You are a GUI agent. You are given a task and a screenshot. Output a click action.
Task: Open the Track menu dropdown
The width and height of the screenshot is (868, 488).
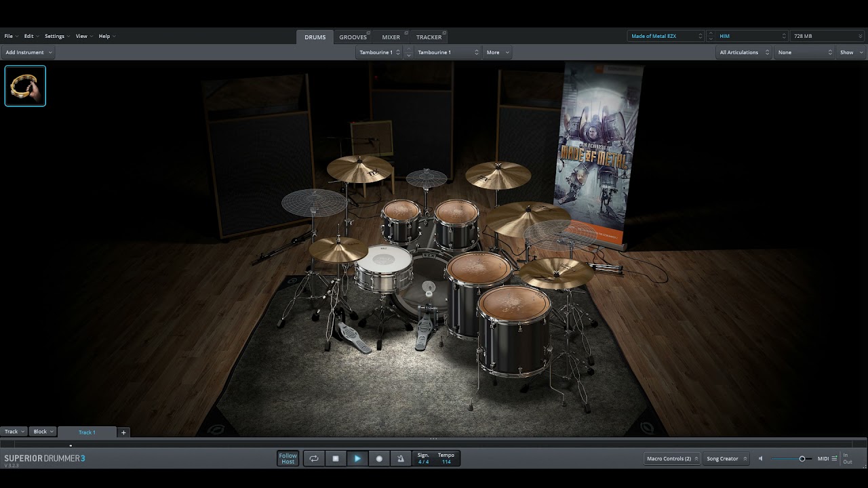point(14,432)
